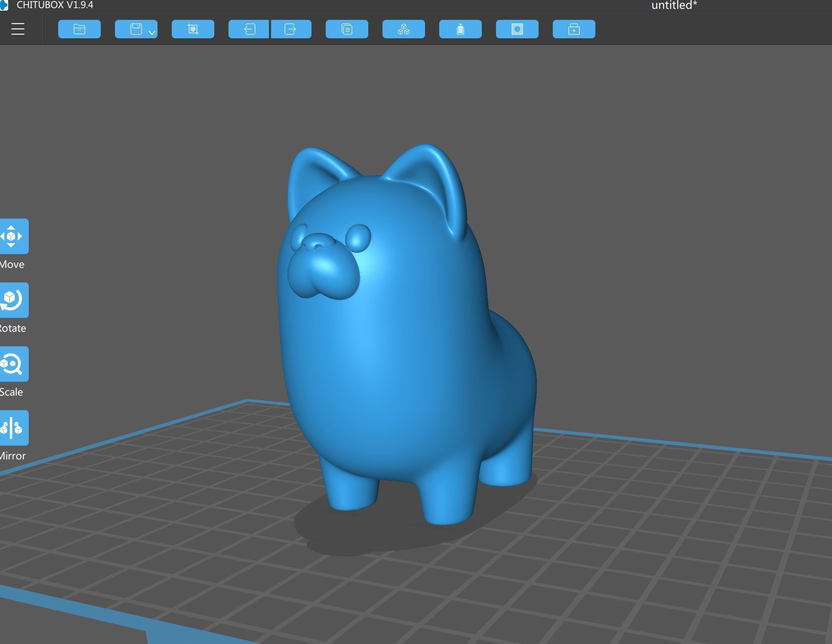Viewport: 832px width, 644px height.
Task: Select the Mirror tool icon
Action: [x=14, y=428]
